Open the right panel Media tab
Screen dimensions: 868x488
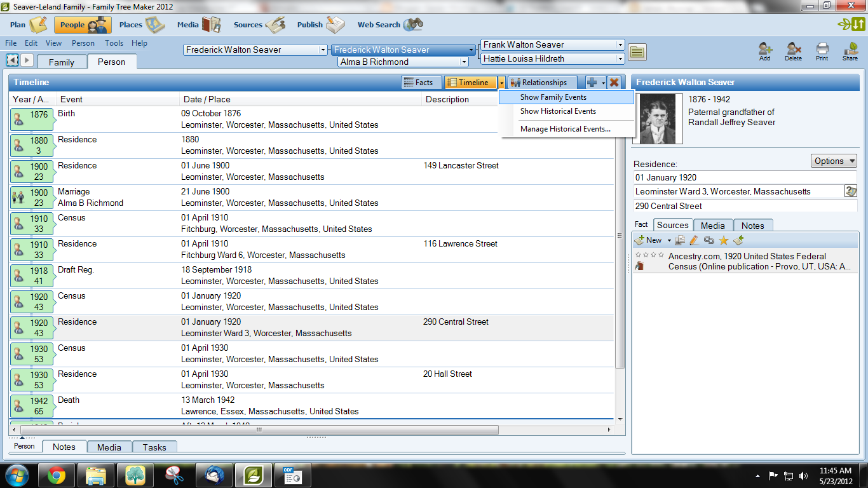point(713,225)
